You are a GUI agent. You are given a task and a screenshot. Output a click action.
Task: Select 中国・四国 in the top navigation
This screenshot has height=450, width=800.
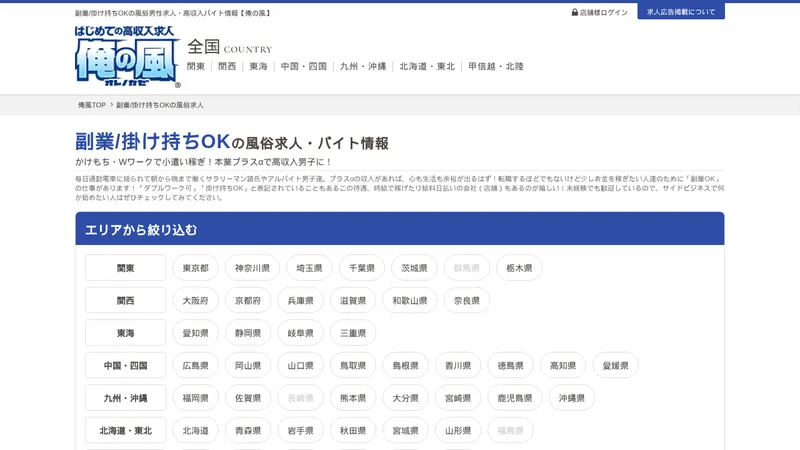pyautogui.click(x=304, y=66)
